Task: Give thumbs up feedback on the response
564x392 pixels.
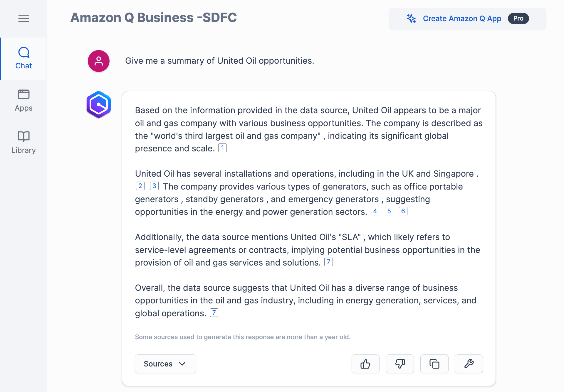Action: pyautogui.click(x=365, y=364)
